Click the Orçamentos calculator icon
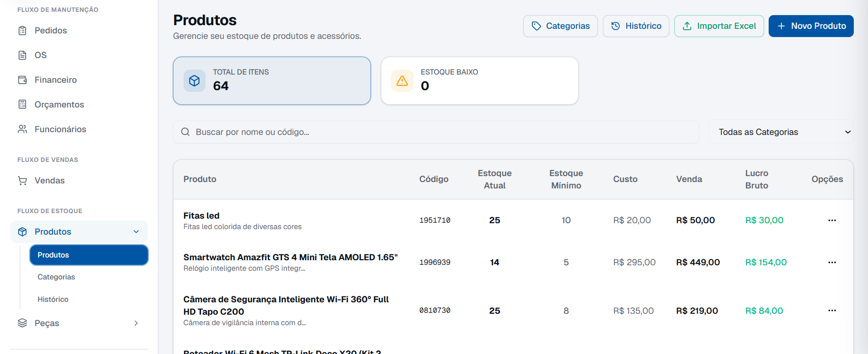Viewport: 868px width, 354px height. [x=22, y=104]
